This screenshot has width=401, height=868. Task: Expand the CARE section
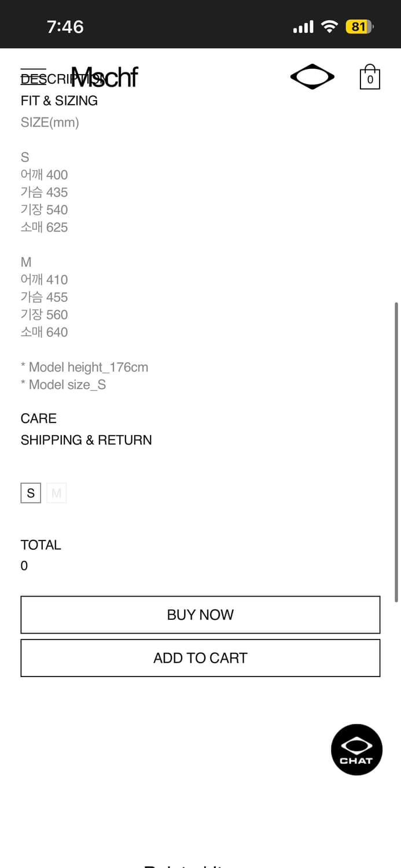click(x=39, y=418)
